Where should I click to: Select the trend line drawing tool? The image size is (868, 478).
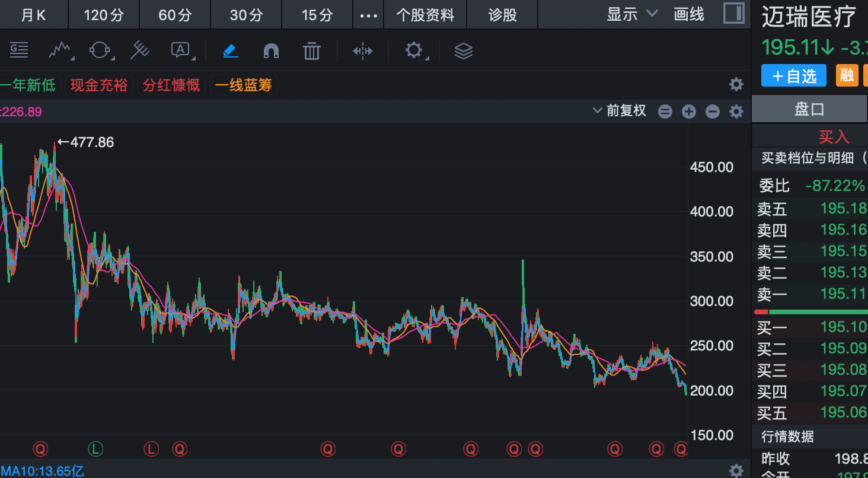pyautogui.click(x=60, y=50)
